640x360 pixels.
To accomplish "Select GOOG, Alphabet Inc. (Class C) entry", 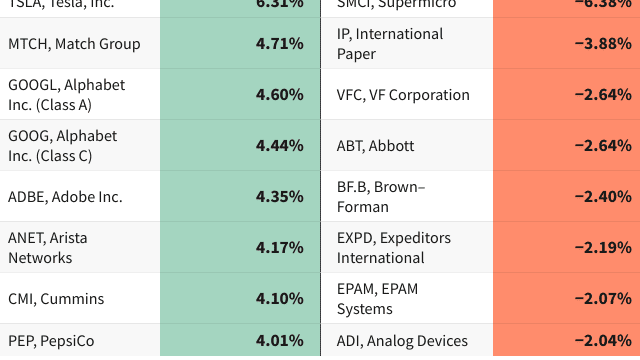I will point(62,146).
